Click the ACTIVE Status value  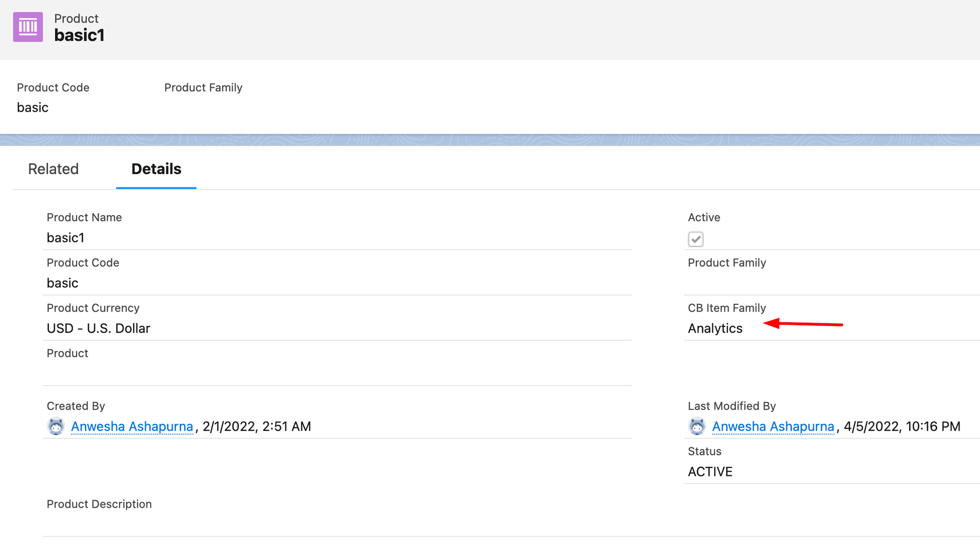pos(710,472)
